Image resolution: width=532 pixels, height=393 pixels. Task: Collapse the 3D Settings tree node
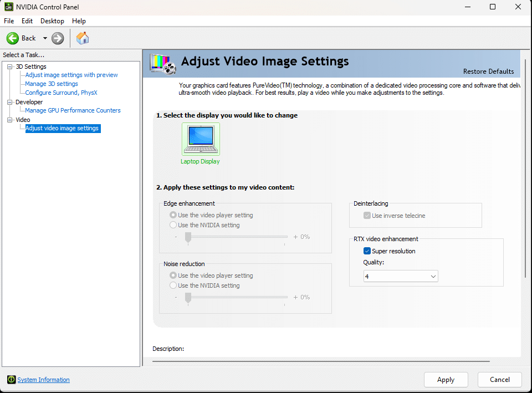[x=10, y=67]
